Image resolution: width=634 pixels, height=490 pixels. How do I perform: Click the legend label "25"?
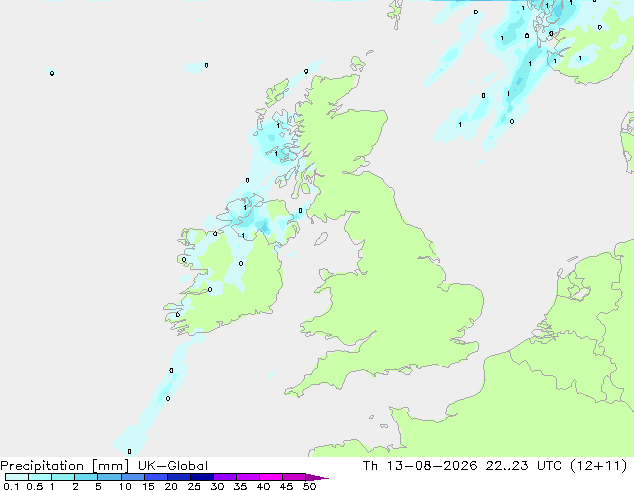coord(194,486)
